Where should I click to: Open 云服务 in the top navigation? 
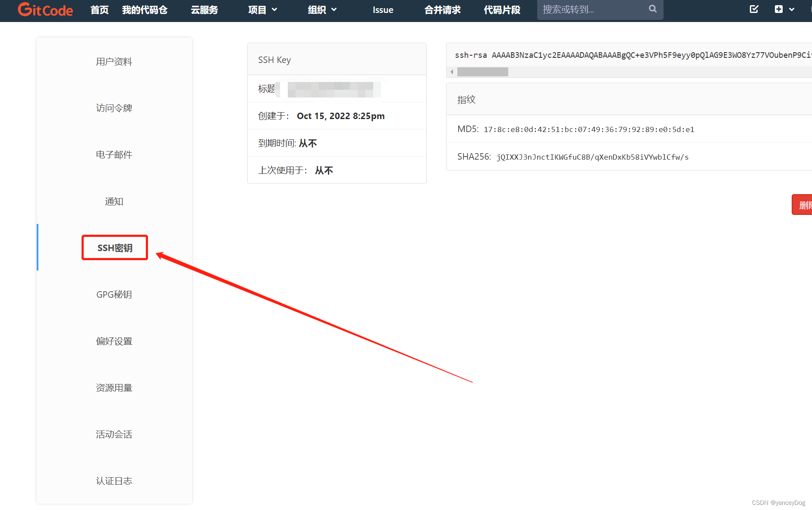pos(204,9)
